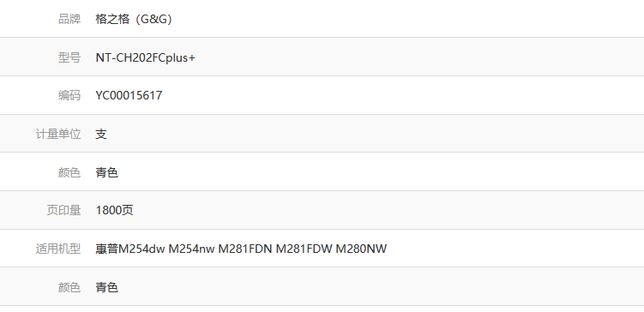Click the 型号 label
Image resolution: width=644 pixels, height=312 pixels.
[69, 57]
